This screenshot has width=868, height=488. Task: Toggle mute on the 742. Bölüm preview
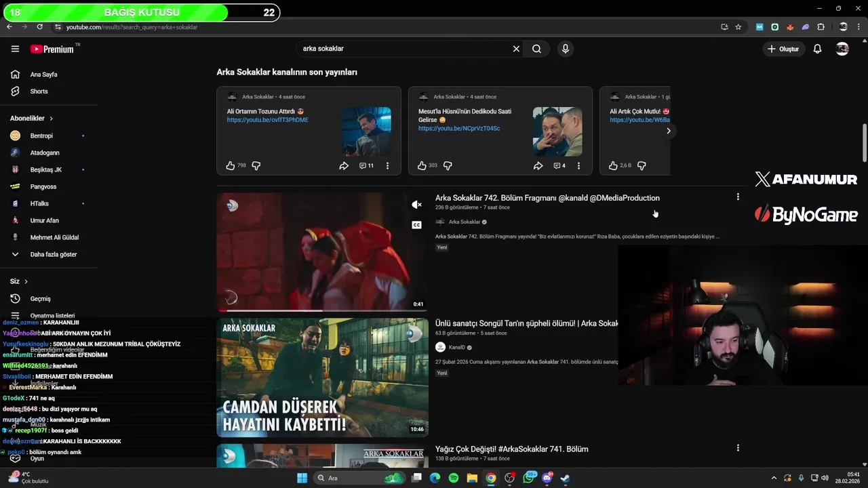coord(416,205)
